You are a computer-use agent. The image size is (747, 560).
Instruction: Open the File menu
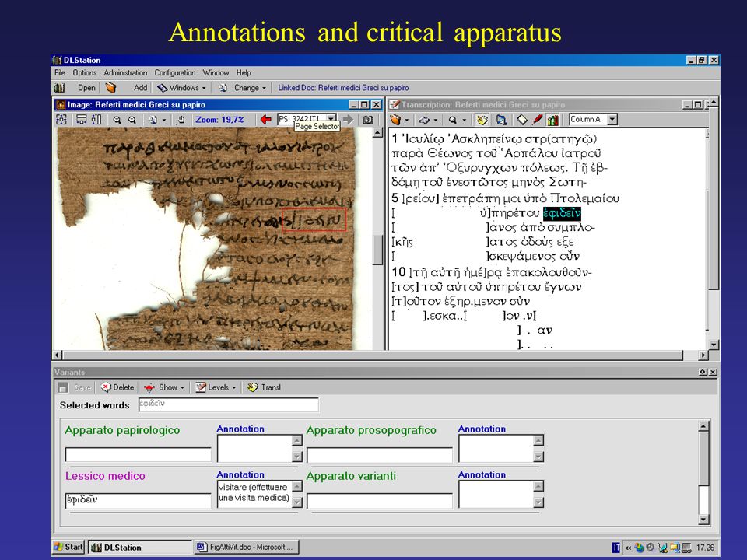(60, 73)
